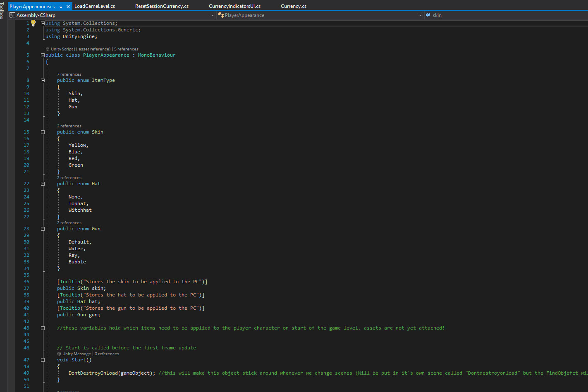Image resolution: width=588 pixels, height=392 pixels.
Task: Collapse the comment block at line 43
Action: tap(43, 328)
